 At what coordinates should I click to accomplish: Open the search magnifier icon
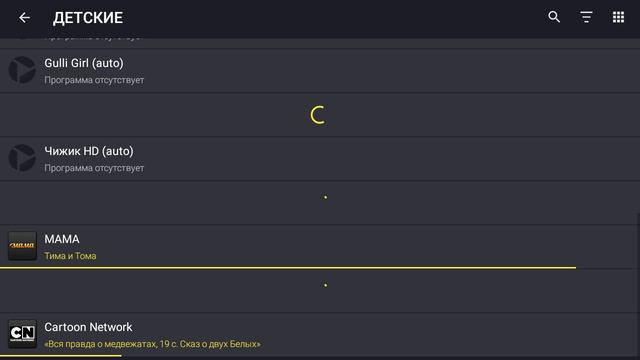tap(554, 17)
